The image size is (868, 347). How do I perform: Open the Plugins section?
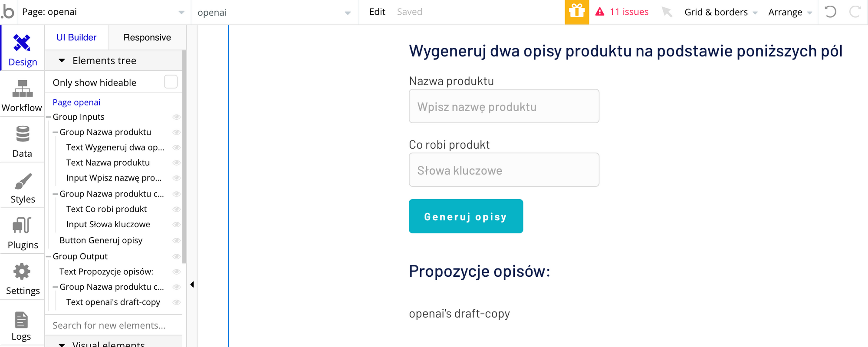(22, 233)
